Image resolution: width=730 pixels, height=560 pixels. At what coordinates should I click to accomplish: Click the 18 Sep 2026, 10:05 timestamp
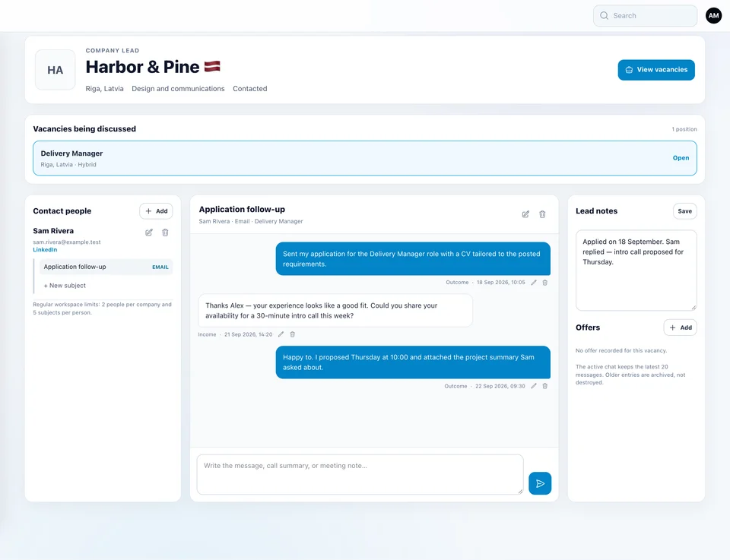pos(500,283)
